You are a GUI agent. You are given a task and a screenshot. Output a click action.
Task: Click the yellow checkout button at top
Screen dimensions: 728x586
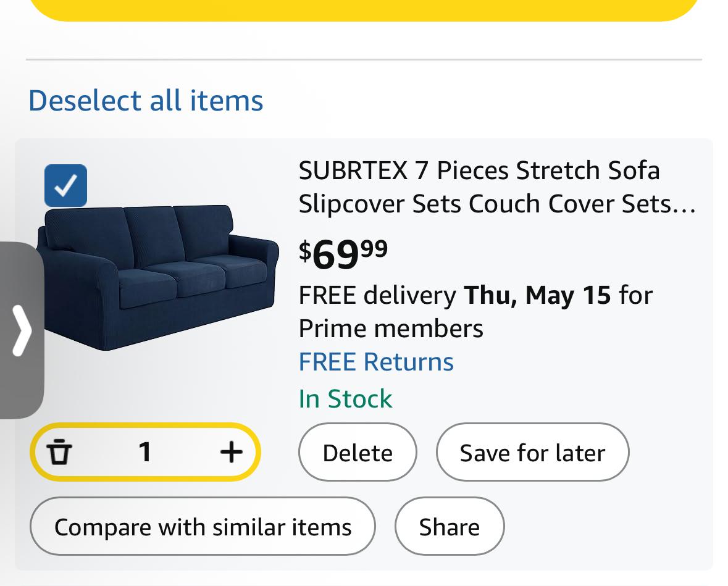point(364,10)
